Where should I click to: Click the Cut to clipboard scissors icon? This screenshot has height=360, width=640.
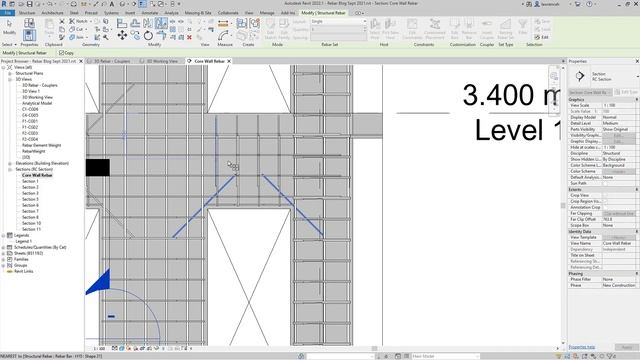coord(62,21)
